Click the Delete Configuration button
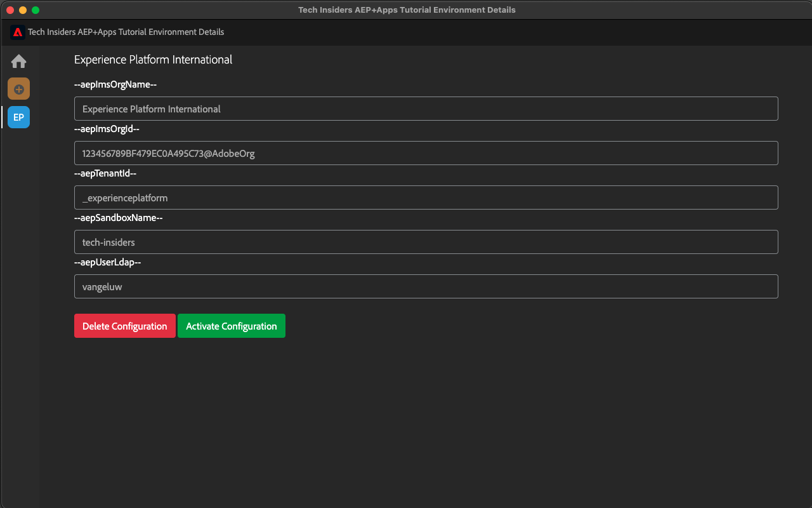This screenshot has height=508, width=812. [x=125, y=326]
